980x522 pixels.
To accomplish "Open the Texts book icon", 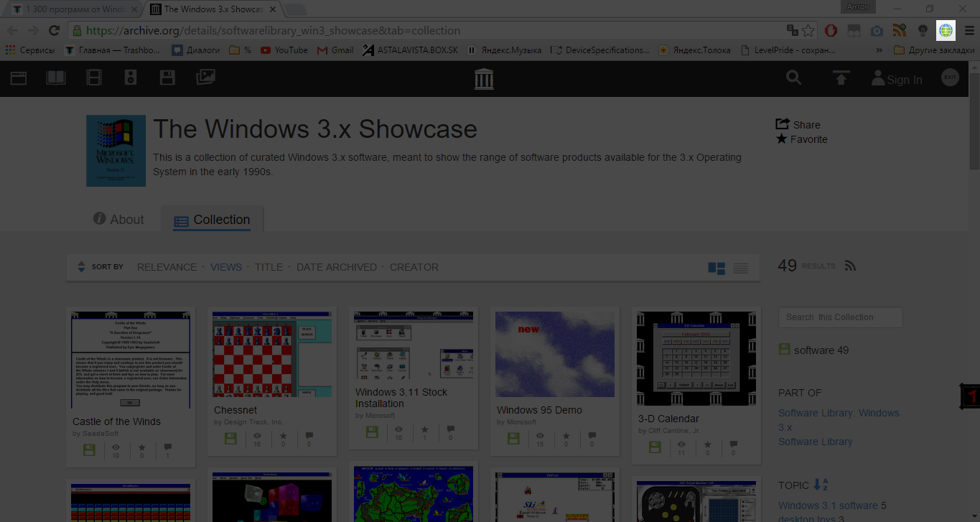I will click(56, 78).
